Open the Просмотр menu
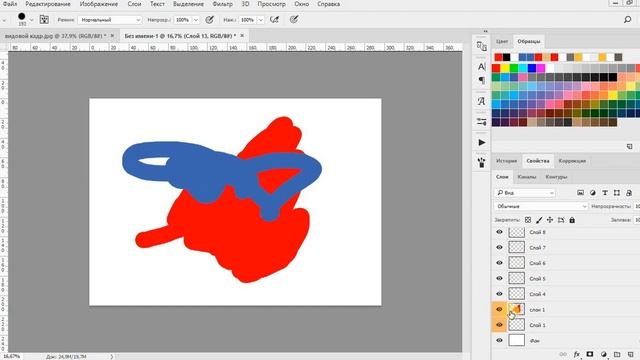This screenshot has height=360, width=640. tap(271, 4)
